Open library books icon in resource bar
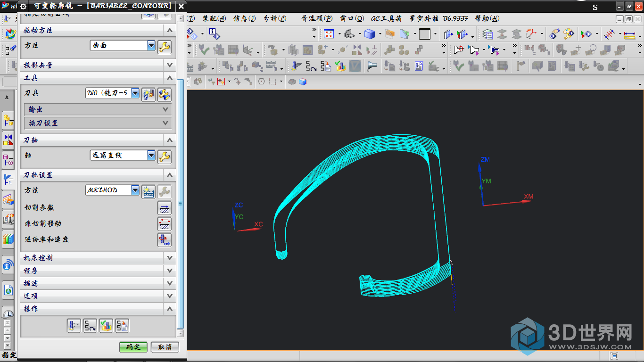Viewport: 644px width, 362px height. [x=8, y=239]
